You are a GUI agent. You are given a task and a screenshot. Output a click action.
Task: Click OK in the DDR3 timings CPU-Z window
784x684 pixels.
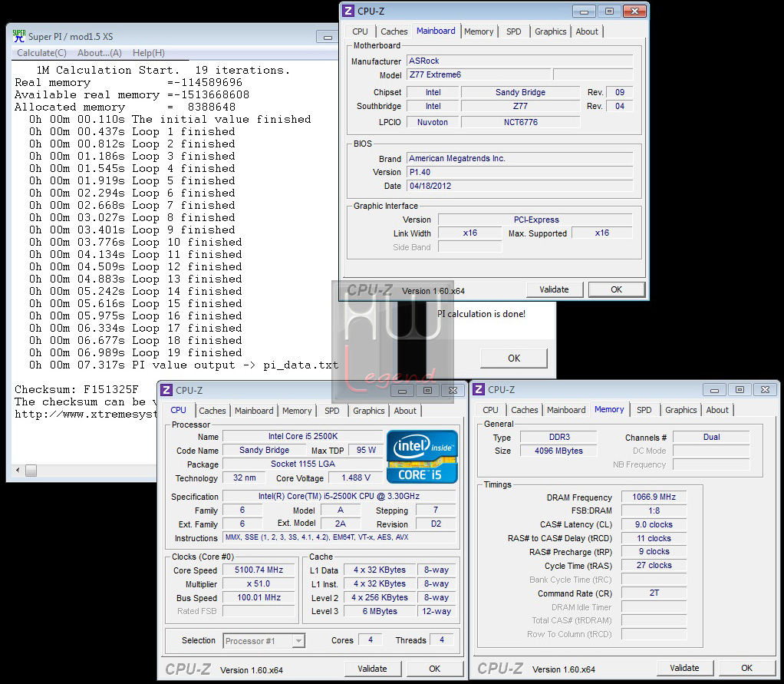[x=746, y=668]
